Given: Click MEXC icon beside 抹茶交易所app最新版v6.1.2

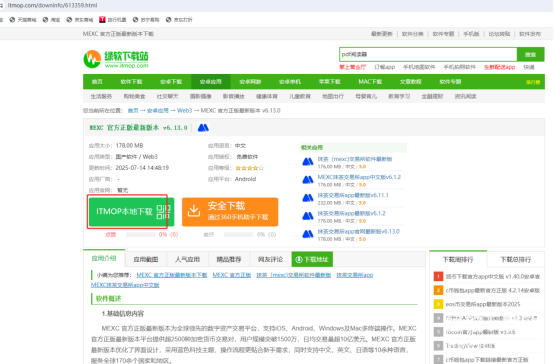Looking at the screenshot, I should pyautogui.click(x=308, y=216).
